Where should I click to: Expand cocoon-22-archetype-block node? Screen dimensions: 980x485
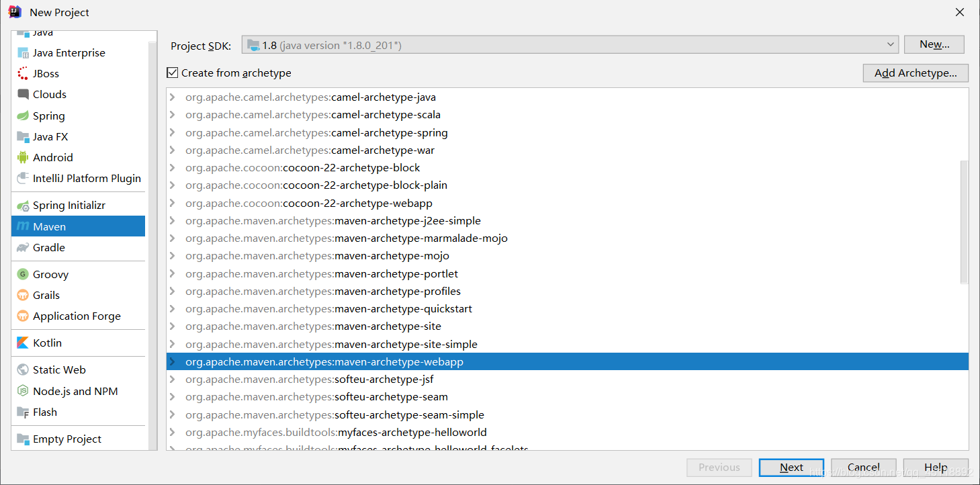173,168
